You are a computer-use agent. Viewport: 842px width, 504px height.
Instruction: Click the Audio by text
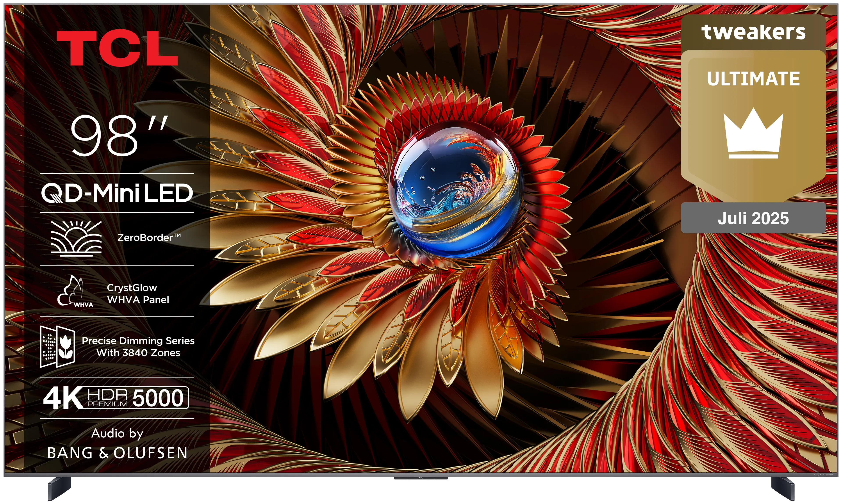point(117,434)
